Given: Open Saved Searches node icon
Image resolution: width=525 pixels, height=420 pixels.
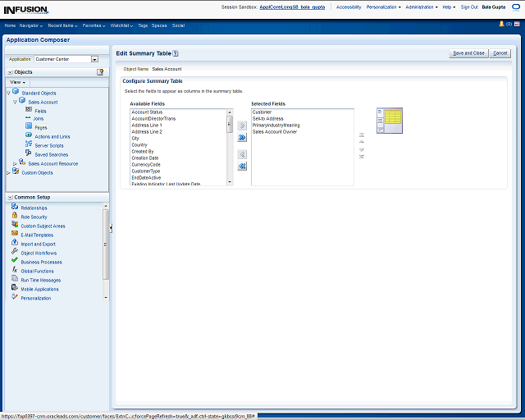Looking at the screenshot, I should pyautogui.click(x=29, y=153).
